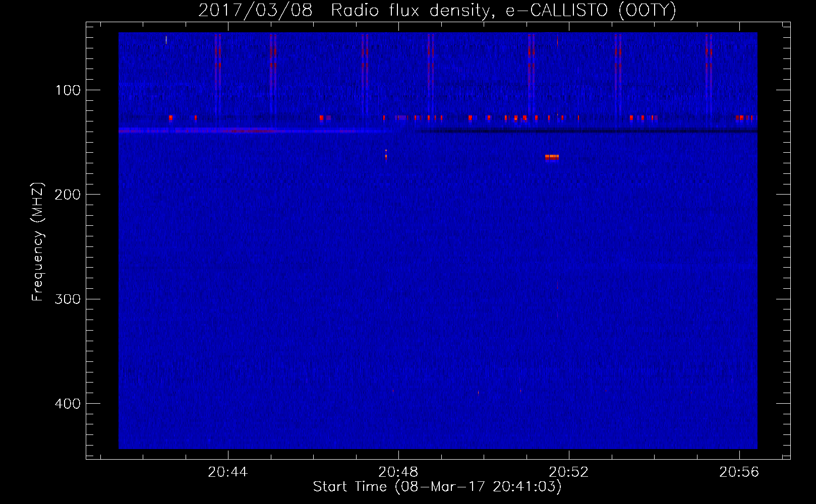The width and height of the screenshot is (816, 504).
Task: Click the plot title "2017/03/08 Radio flux density, e-CALLISTO (OOTY)"
Action: pos(437,10)
